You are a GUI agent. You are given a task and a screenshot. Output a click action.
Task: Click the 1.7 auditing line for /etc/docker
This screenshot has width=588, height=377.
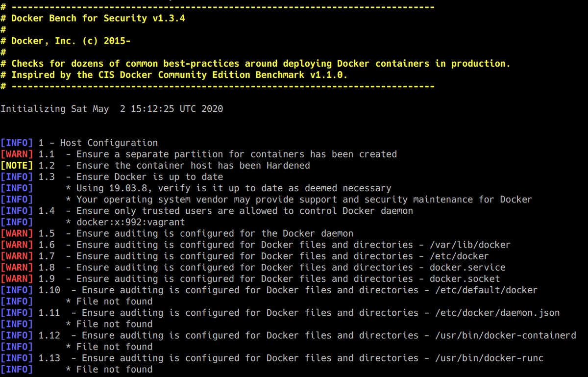tap(245, 256)
